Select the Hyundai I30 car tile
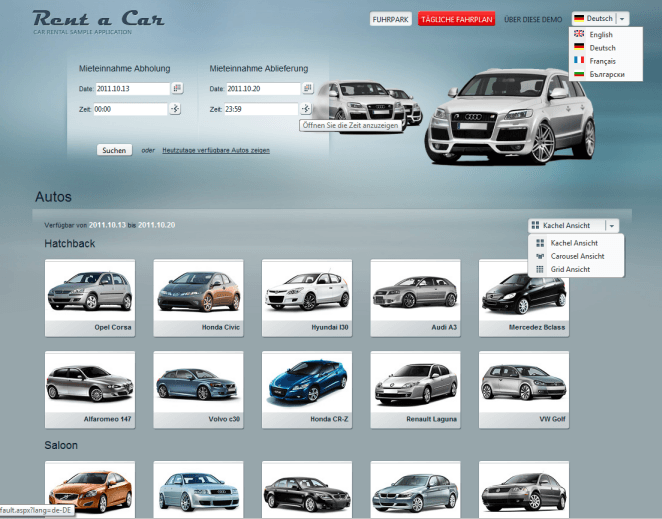The width and height of the screenshot is (662, 519). coord(307,298)
